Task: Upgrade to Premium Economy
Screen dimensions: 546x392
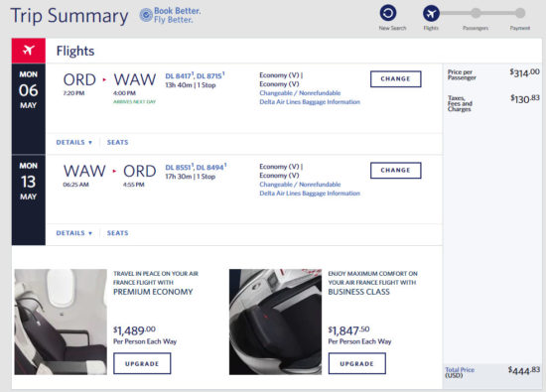Action: (x=142, y=363)
